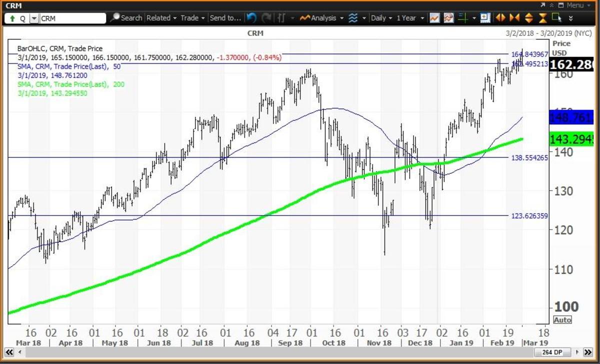Nudge timeline right with small right arrow
This screenshot has height=364, width=600.
(576, 353)
